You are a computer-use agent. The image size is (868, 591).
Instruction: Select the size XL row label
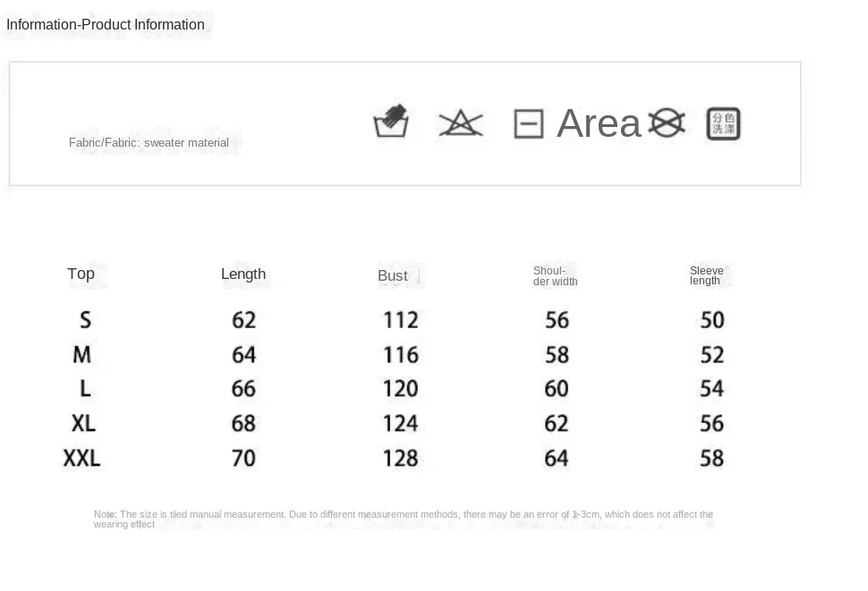[83, 424]
